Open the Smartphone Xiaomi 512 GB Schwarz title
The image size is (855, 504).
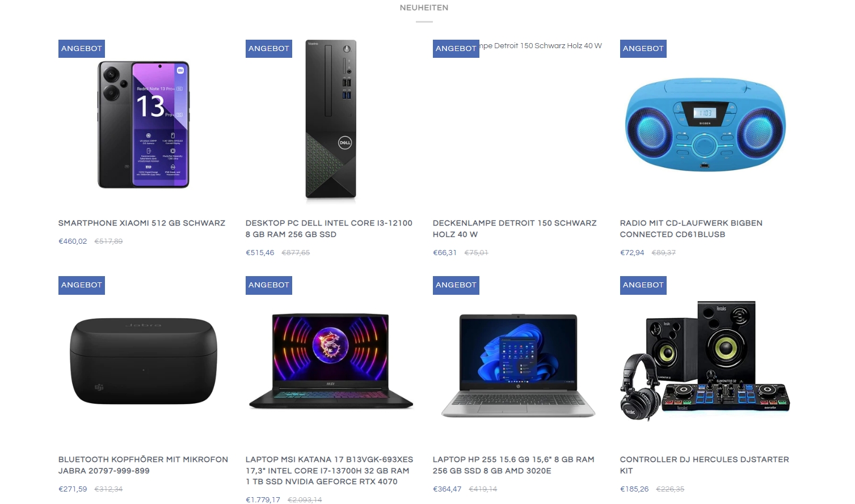(x=142, y=223)
